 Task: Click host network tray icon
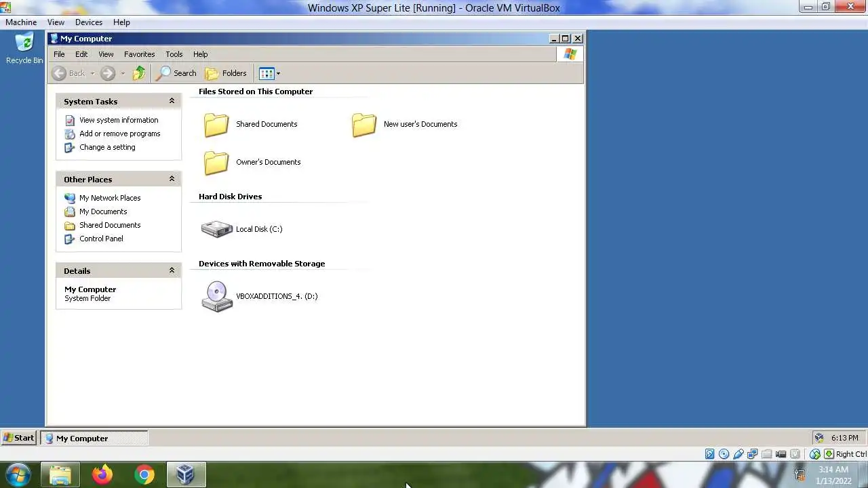pyautogui.click(x=800, y=475)
